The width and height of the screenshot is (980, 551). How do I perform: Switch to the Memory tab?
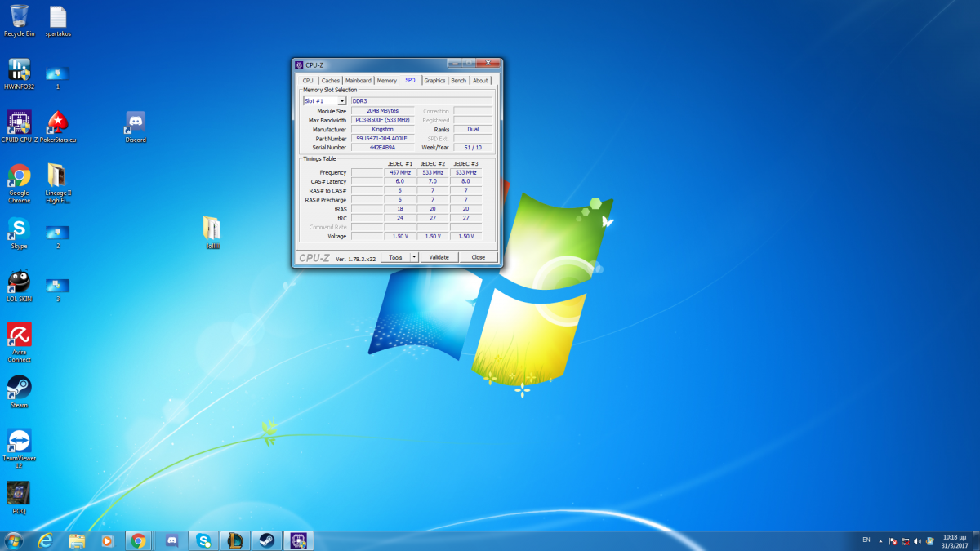387,81
